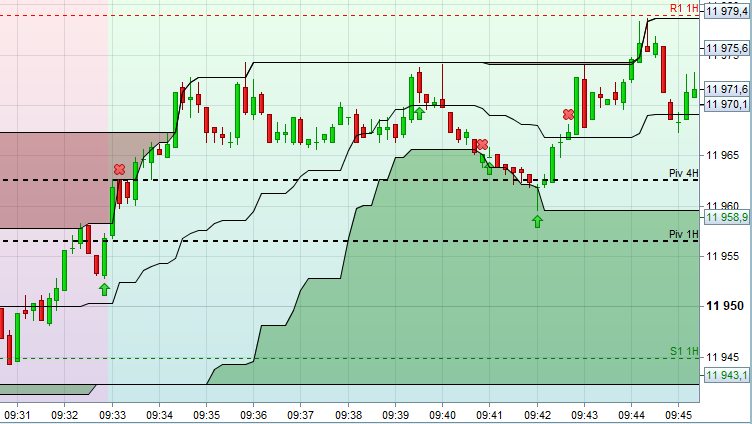Viewport: 752px width, 424px height.
Task: Click the red cross marker before 09:43
Action: [x=568, y=114]
